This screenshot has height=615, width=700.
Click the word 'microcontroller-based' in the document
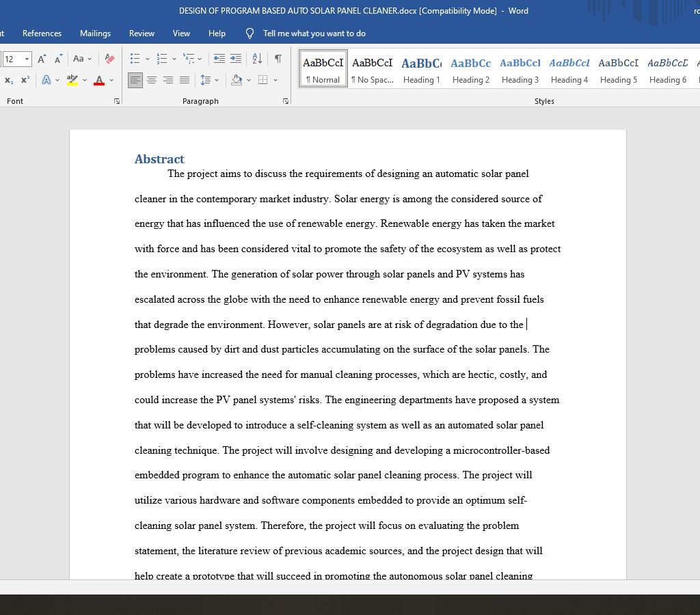[501, 450]
